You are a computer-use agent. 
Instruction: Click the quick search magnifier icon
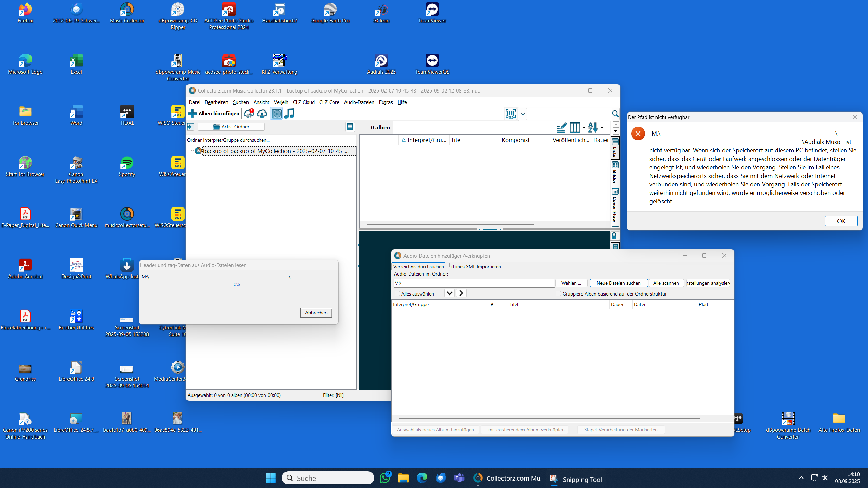coord(615,114)
